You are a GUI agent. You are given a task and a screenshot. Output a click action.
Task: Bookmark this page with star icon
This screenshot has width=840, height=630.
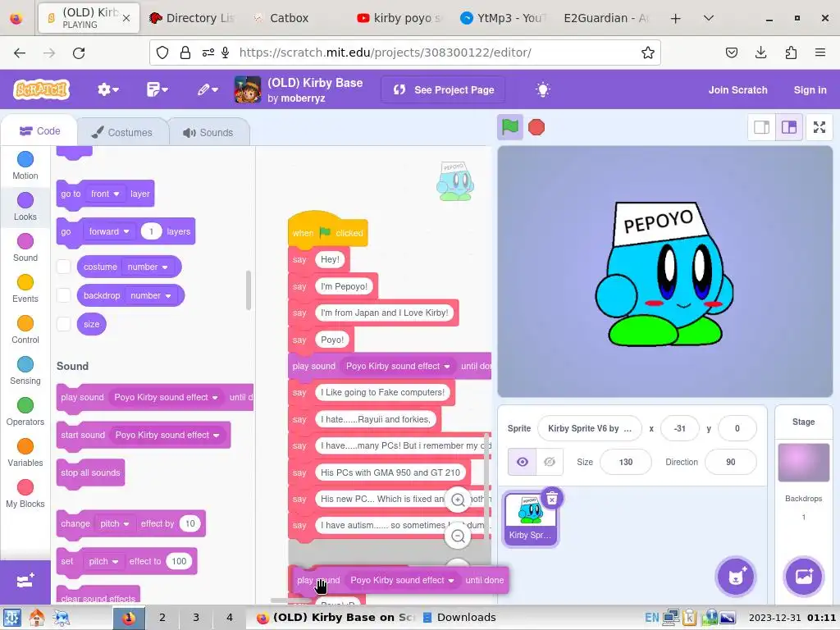click(648, 52)
